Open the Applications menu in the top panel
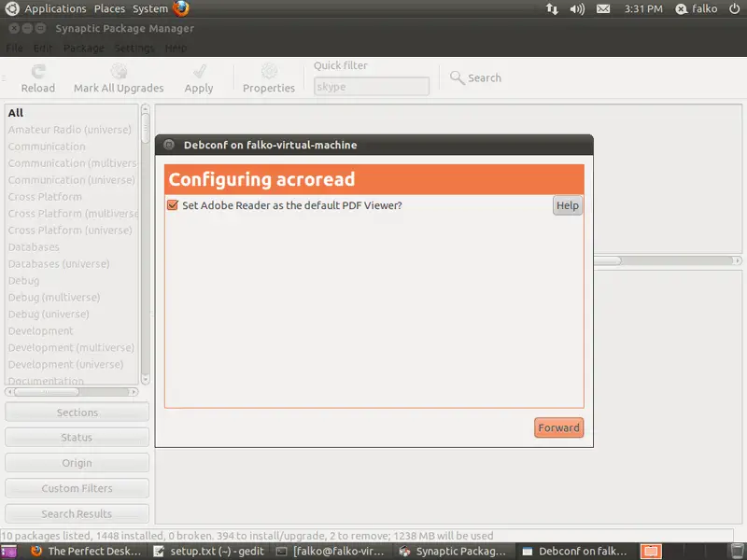Image resolution: width=747 pixels, height=560 pixels. (55, 8)
